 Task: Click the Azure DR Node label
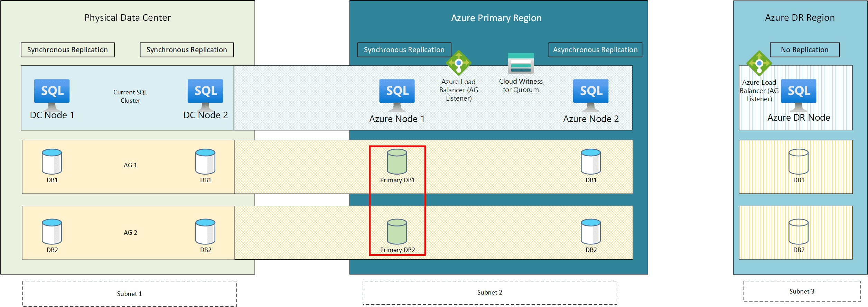pyautogui.click(x=799, y=118)
